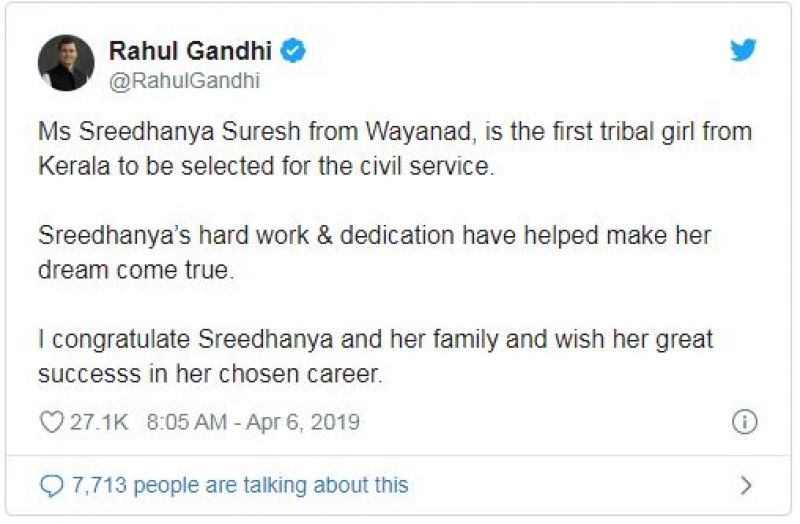
Task: Open the @RahulGandhi handle link
Action: (183, 82)
